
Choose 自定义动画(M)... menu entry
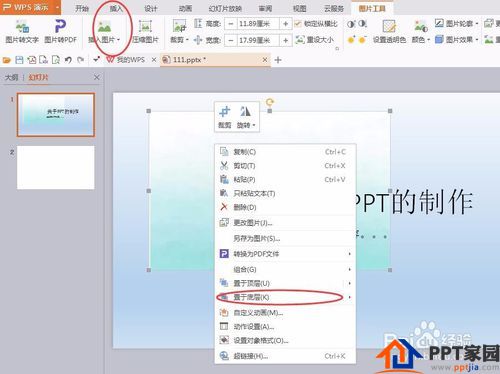point(285,313)
